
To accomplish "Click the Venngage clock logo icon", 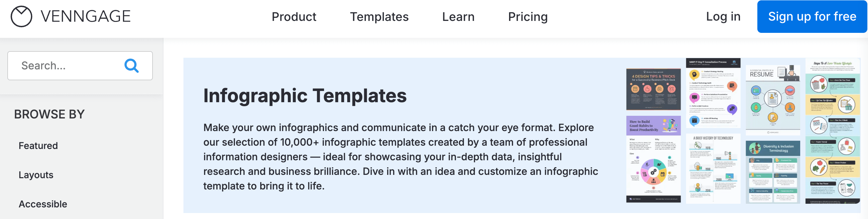I will pos(21,16).
